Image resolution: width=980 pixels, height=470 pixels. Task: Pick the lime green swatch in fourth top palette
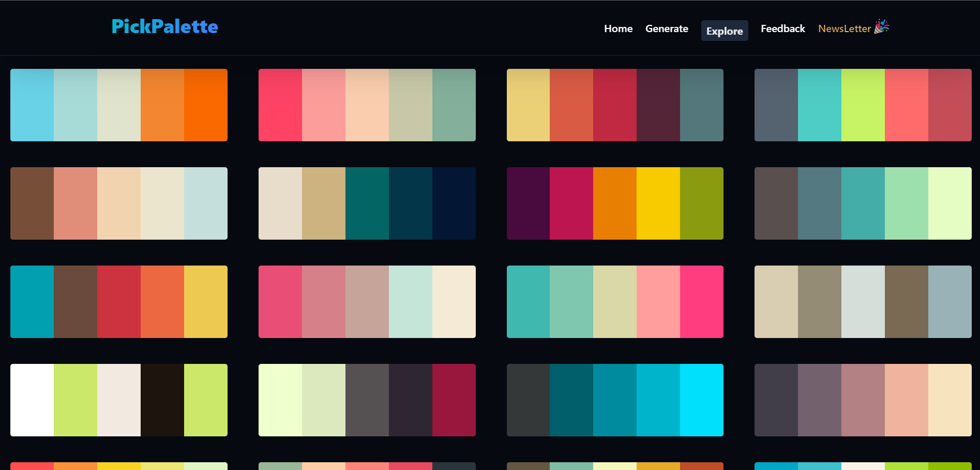pyautogui.click(x=863, y=105)
